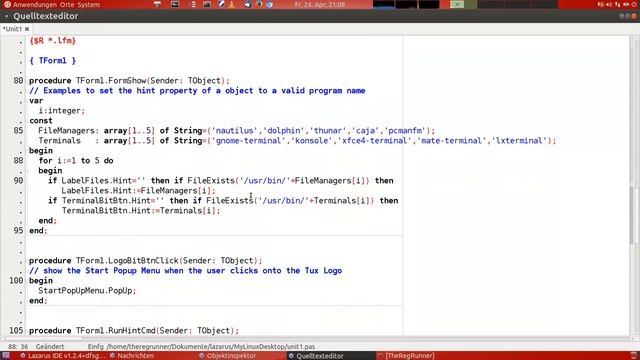Click 'procedure TForm1.LogoBitBtnClick' declaration

[146, 260]
